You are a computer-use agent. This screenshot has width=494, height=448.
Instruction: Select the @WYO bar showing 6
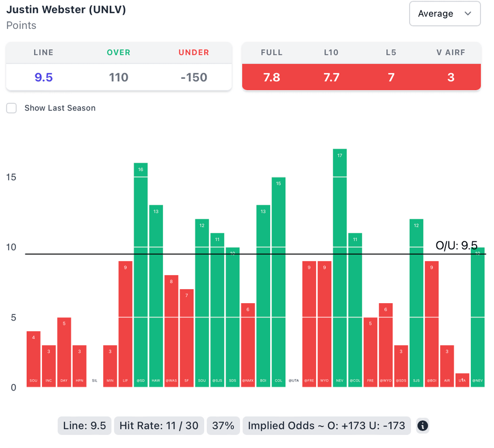[x=385, y=345]
